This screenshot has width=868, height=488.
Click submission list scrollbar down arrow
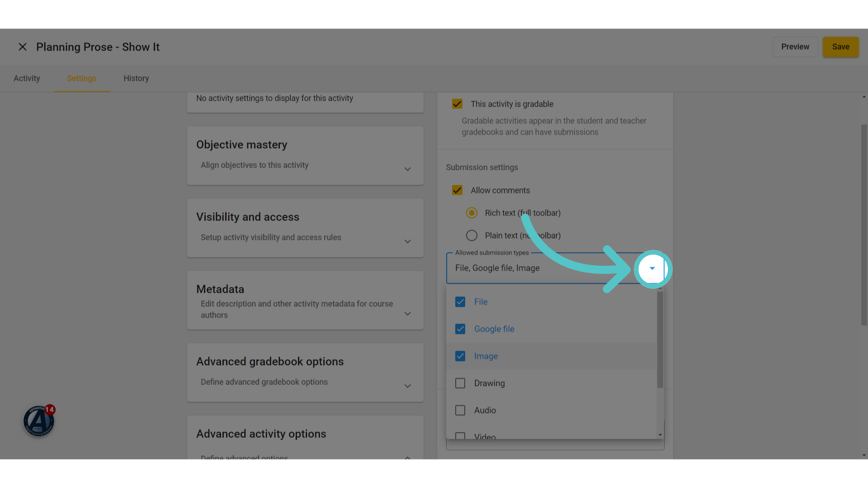point(660,435)
